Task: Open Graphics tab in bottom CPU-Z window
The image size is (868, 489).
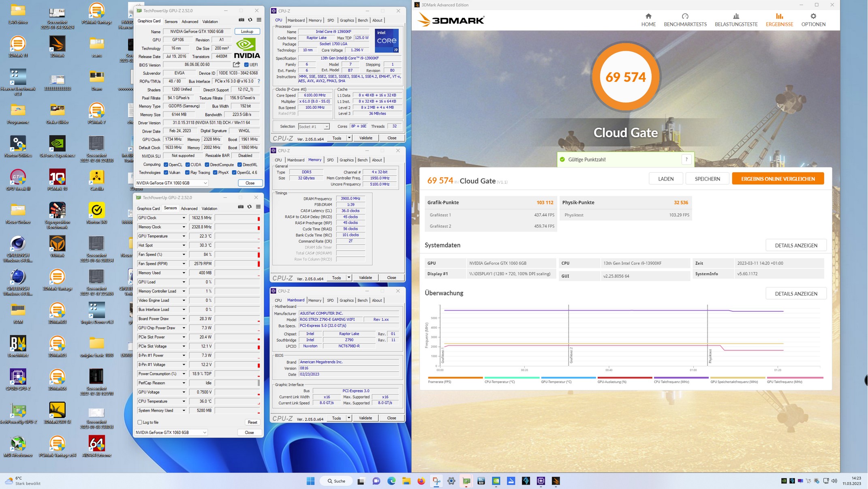Action: click(346, 300)
